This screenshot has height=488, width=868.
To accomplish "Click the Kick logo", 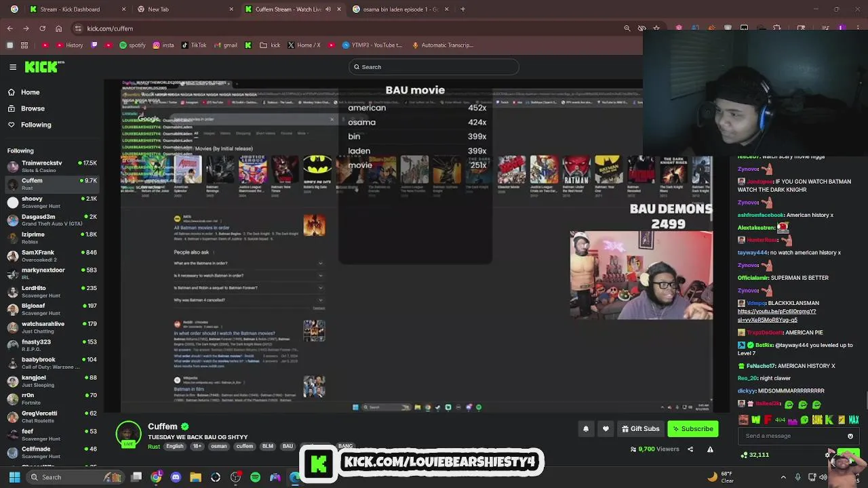I will 44,66.
